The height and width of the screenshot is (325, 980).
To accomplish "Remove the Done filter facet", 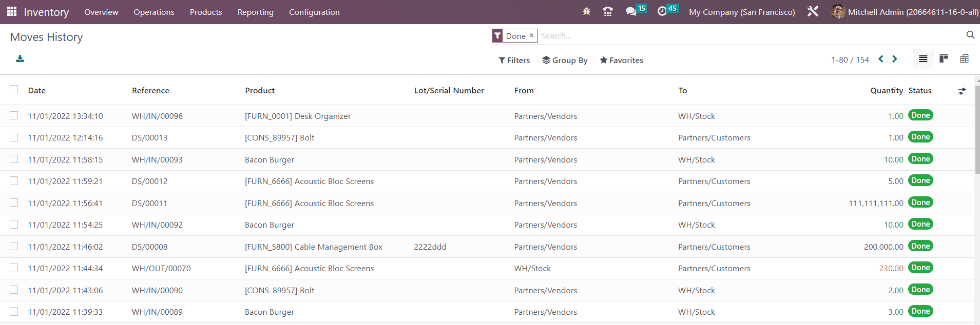I will tap(532, 35).
